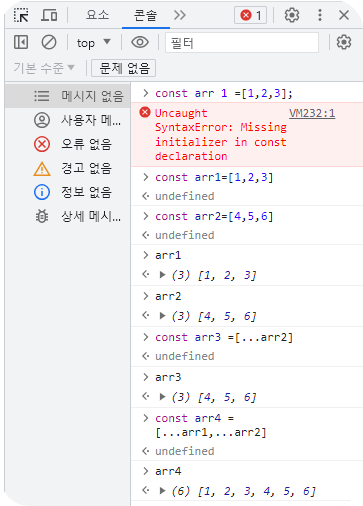The height and width of the screenshot is (506, 363).
Task: Activate the inspect element picker icon
Action: [x=21, y=15]
